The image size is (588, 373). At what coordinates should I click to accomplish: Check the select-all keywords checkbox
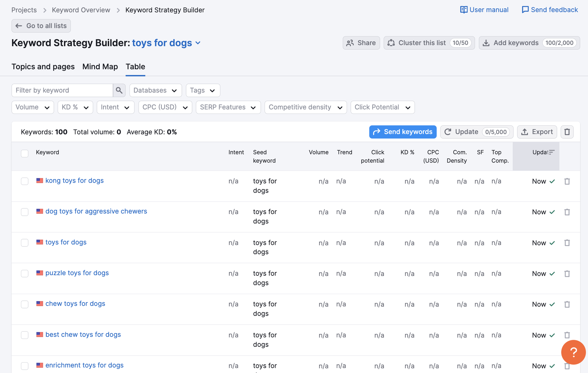pos(25,153)
